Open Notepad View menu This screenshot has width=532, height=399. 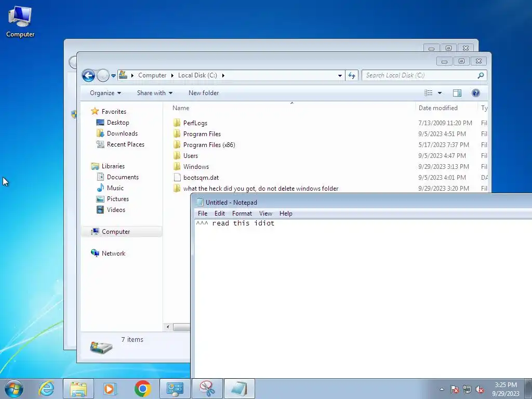click(x=265, y=214)
